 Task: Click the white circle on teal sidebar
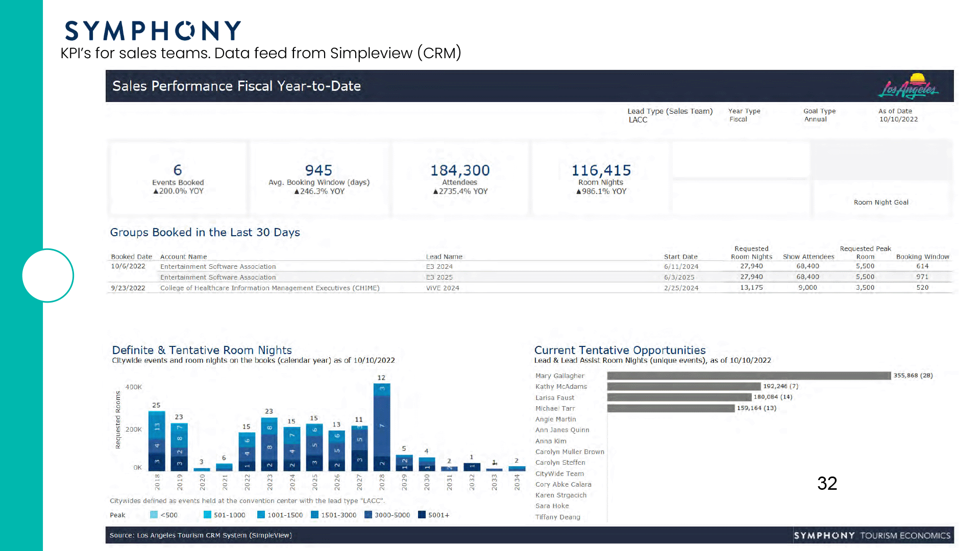pos(48,275)
